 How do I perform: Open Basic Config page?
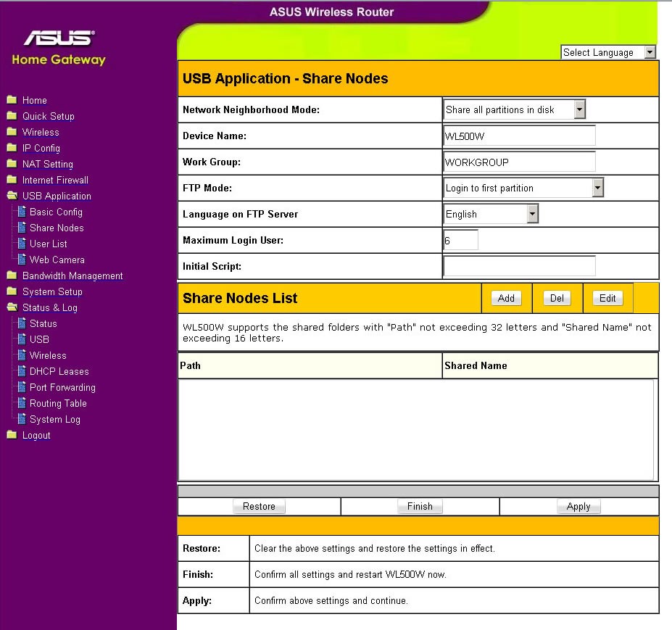[x=56, y=212]
